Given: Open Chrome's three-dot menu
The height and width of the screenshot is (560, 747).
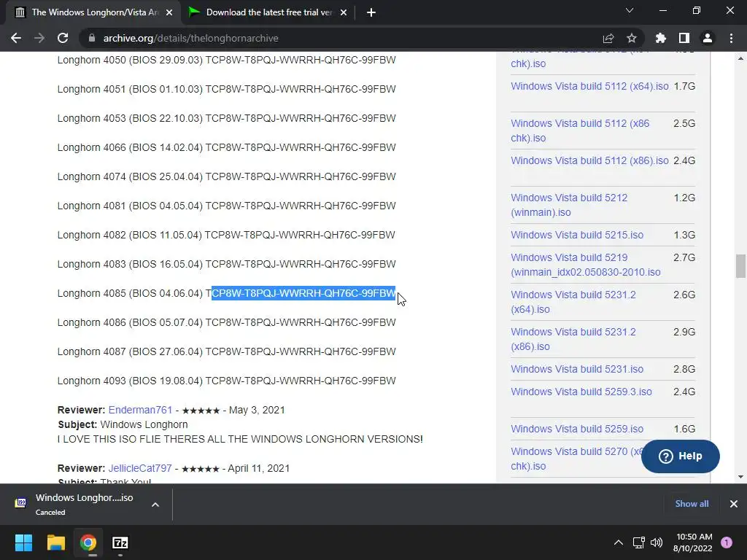Looking at the screenshot, I should [x=731, y=38].
